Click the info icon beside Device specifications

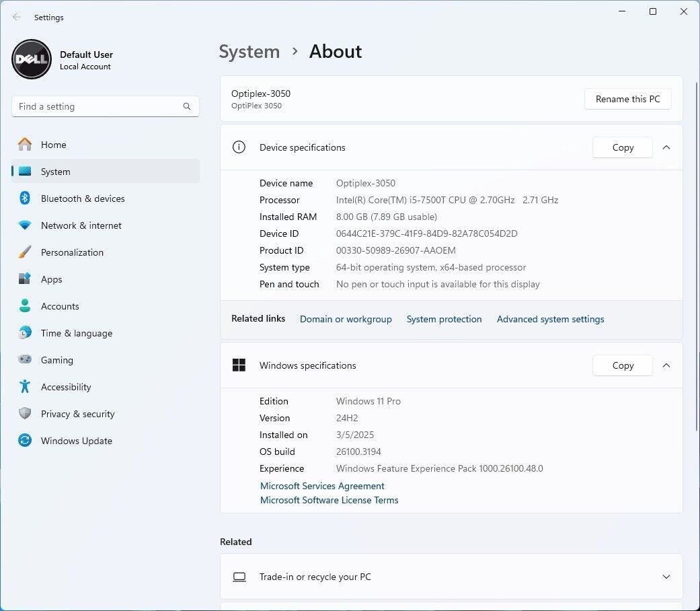point(239,147)
